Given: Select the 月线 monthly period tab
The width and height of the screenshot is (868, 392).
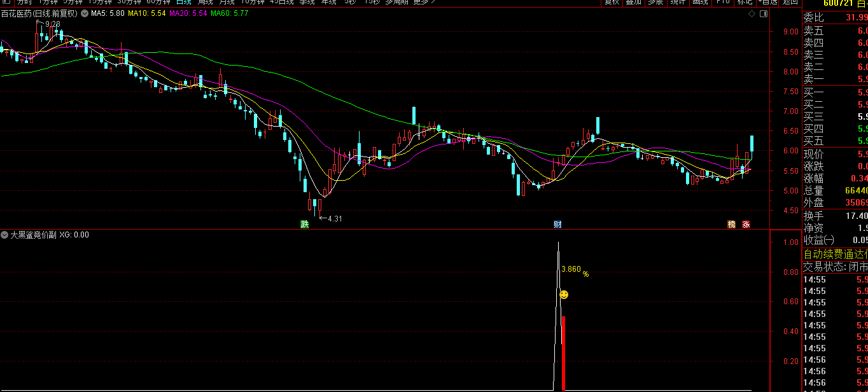Looking at the screenshot, I should click(x=227, y=2).
